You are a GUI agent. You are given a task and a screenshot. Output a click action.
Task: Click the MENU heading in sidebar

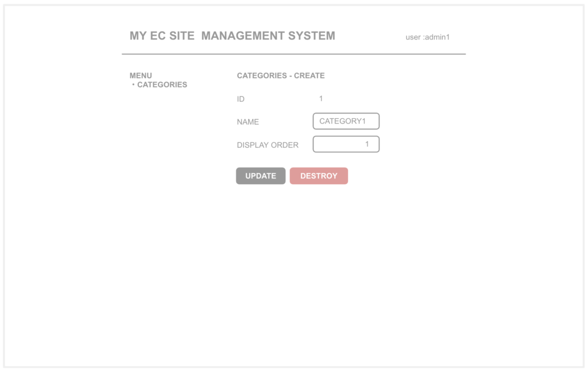[141, 75]
